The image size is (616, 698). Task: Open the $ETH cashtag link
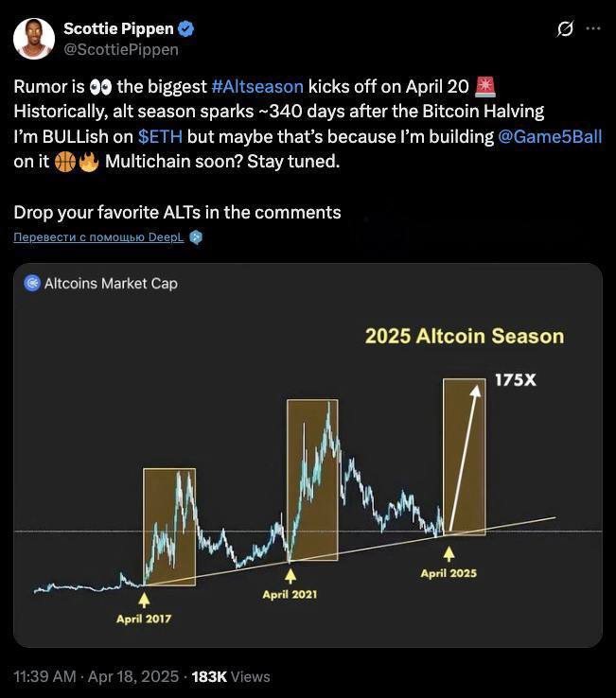click(160, 136)
